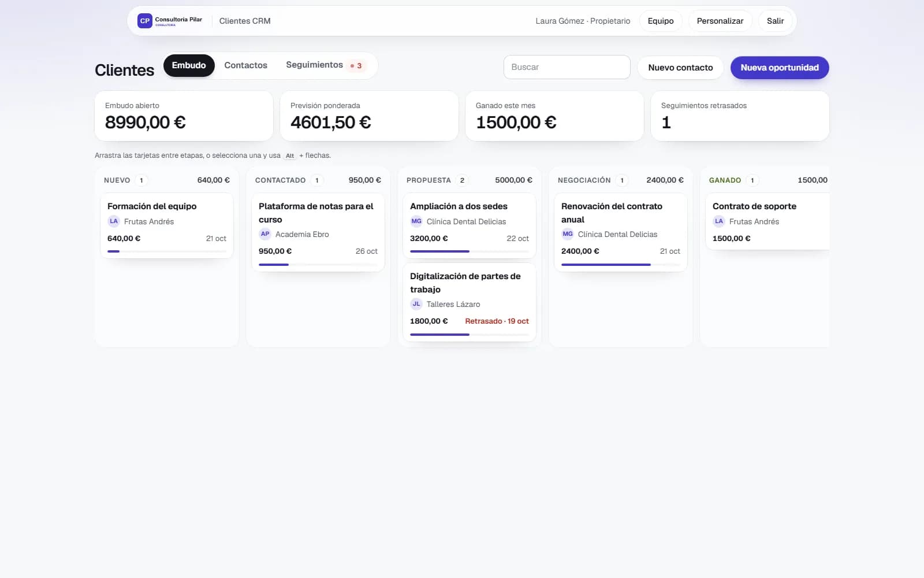Click the Previsión ponderada 4601,50 € stat
Viewport: 924px width, 578px height.
pyautogui.click(x=369, y=116)
